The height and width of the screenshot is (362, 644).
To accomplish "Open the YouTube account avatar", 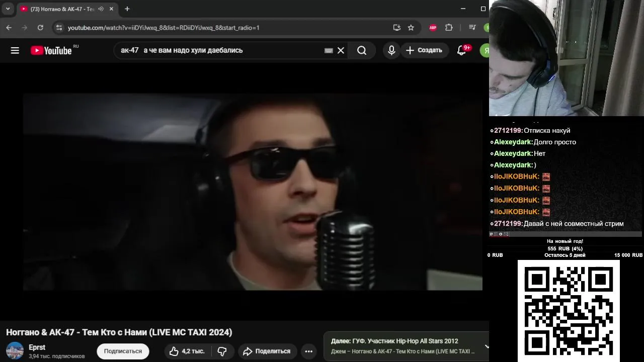I will coord(485,50).
